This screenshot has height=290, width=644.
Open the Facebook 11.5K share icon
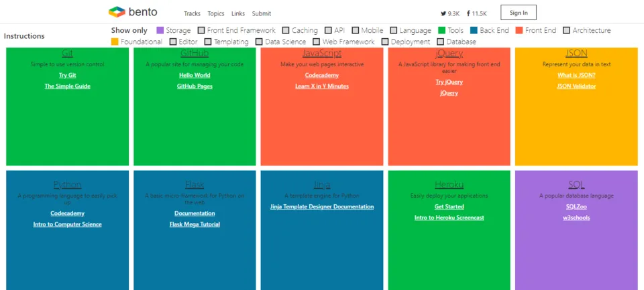(468, 13)
